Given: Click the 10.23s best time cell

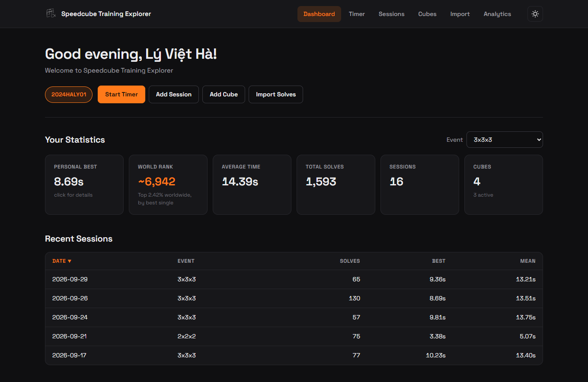Looking at the screenshot, I should (x=436, y=355).
